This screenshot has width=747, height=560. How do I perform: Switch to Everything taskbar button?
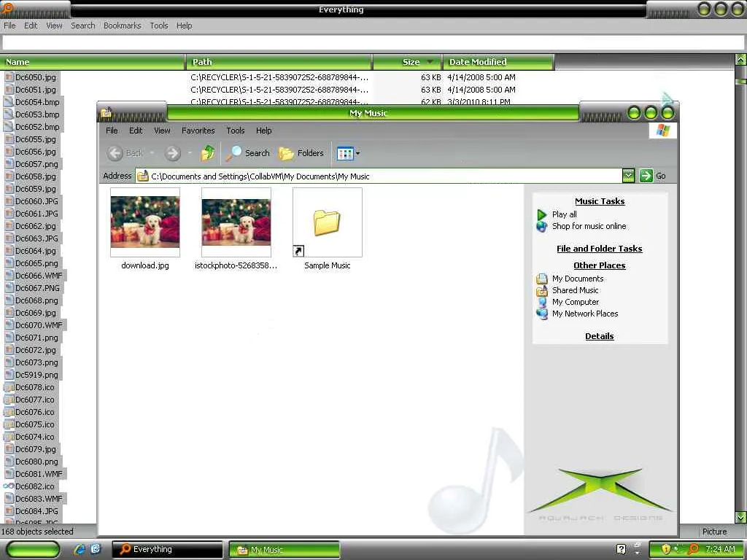[167, 550]
